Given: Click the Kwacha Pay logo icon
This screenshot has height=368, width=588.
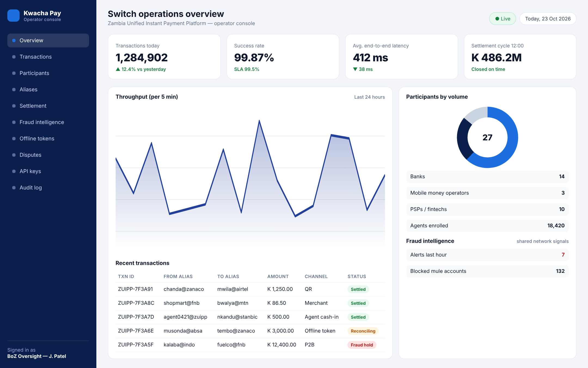Looking at the screenshot, I should (13, 16).
